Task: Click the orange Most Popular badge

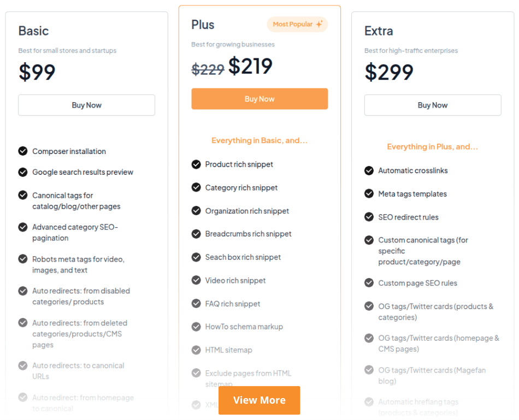Action: point(297,24)
